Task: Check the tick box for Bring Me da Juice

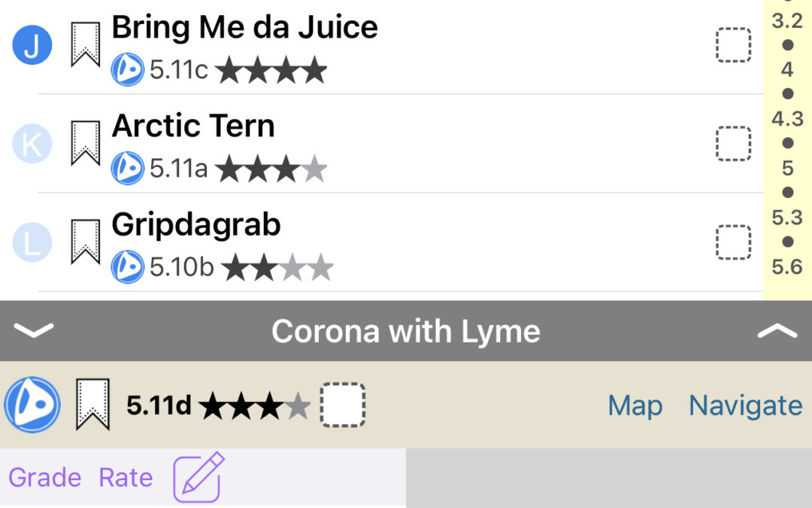Action: point(733,45)
